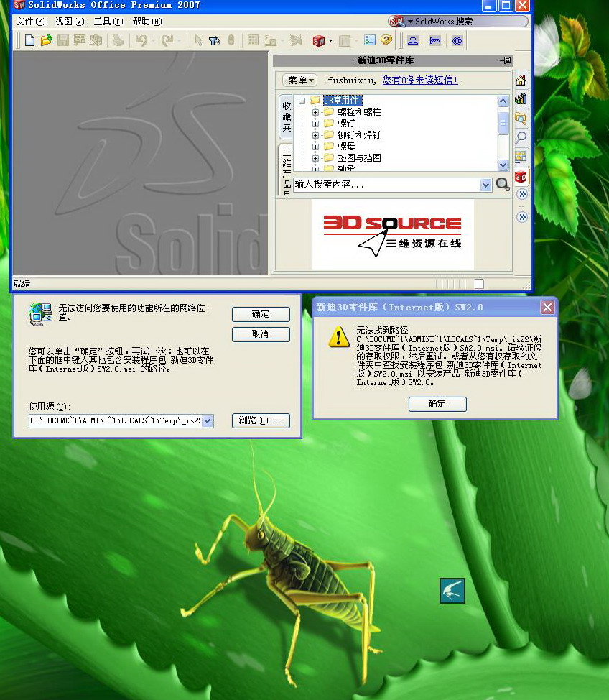Click the 浏览(B)... button
This screenshot has width=609, height=700.
(x=261, y=420)
